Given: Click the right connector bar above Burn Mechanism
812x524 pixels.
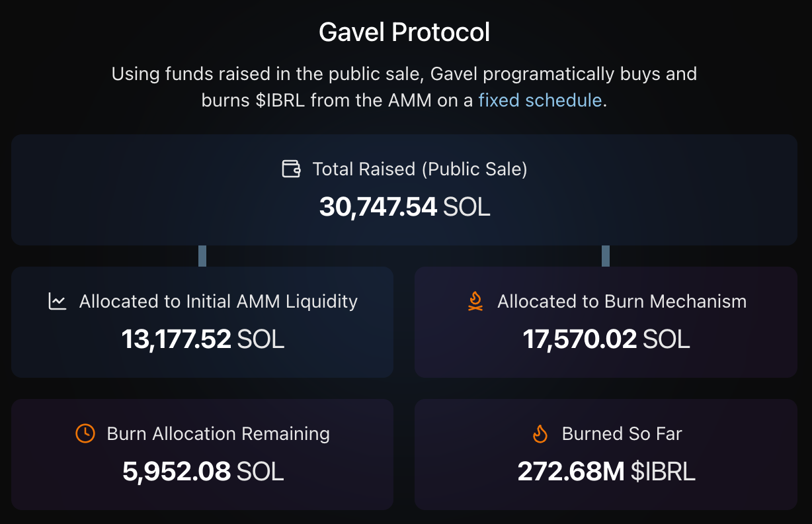Looking at the screenshot, I should (x=606, y=256).
